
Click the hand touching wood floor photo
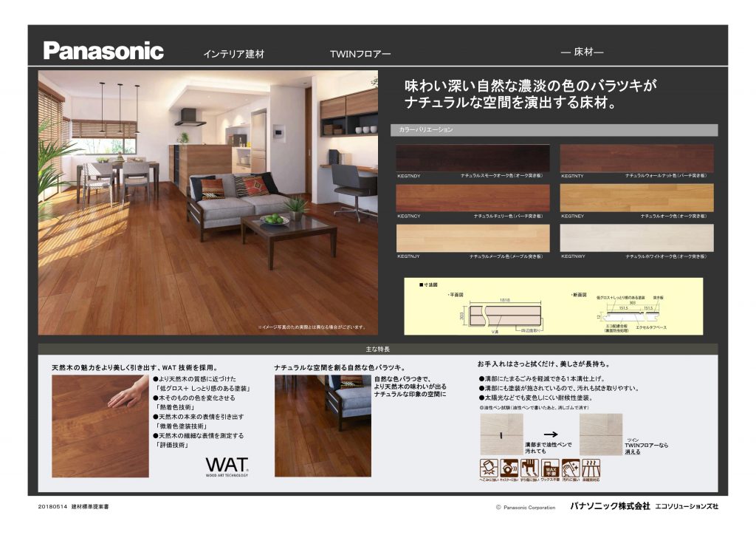click(100, 426)
